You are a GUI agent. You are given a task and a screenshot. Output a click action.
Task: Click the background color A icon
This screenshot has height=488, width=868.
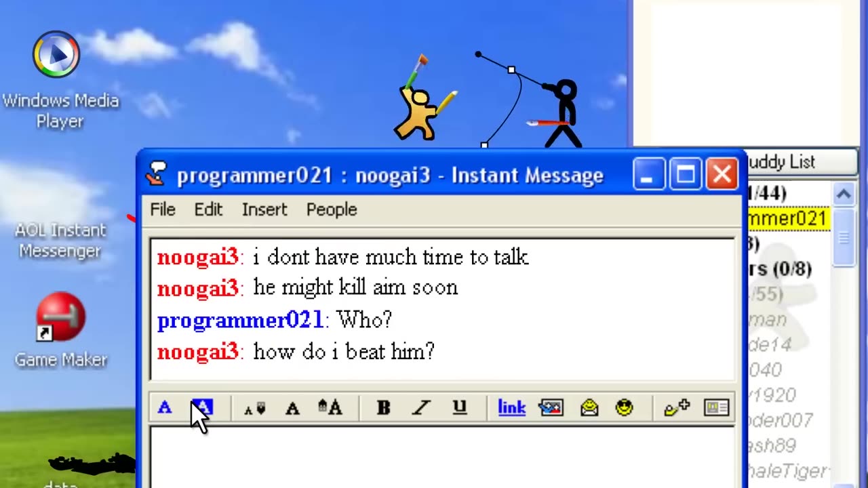click(202, 408)
